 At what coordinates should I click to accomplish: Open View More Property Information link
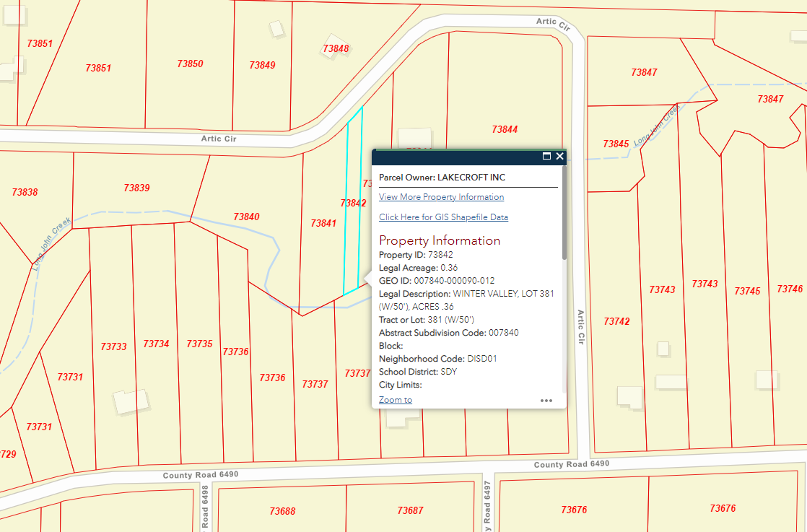441,197
